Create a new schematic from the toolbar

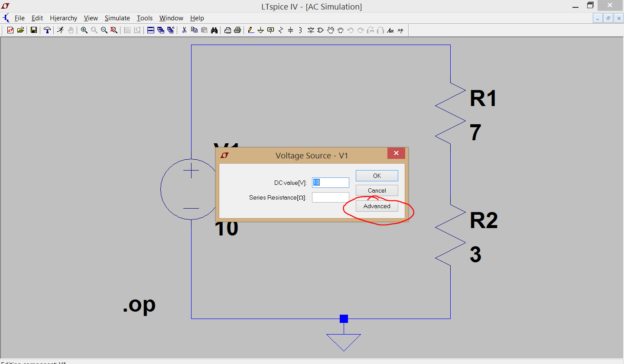click(x=10, y=30)
